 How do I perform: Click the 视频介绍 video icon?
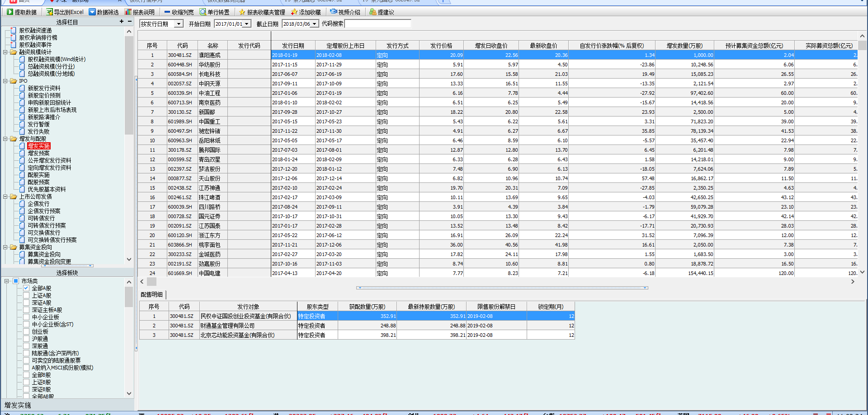click(x=334, y=12)
